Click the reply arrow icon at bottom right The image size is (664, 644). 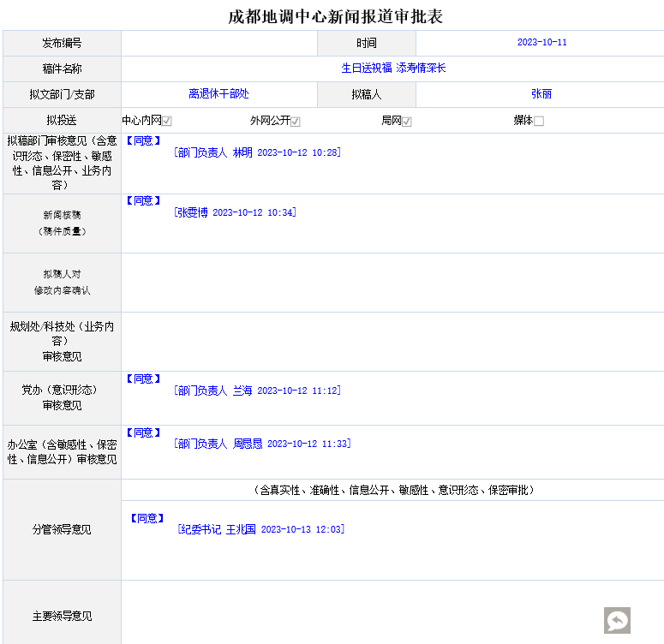point(617,620)
